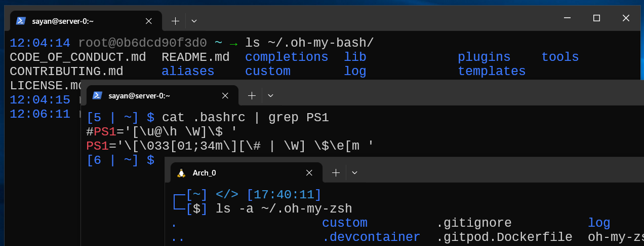Click the Linux penguin icon on Arch_0 tab

181,172
